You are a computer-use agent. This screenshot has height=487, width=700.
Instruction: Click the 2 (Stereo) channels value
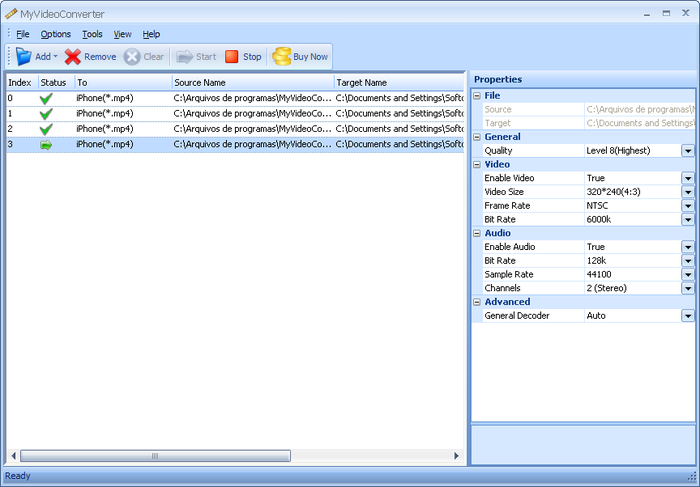tap(606, 288)
